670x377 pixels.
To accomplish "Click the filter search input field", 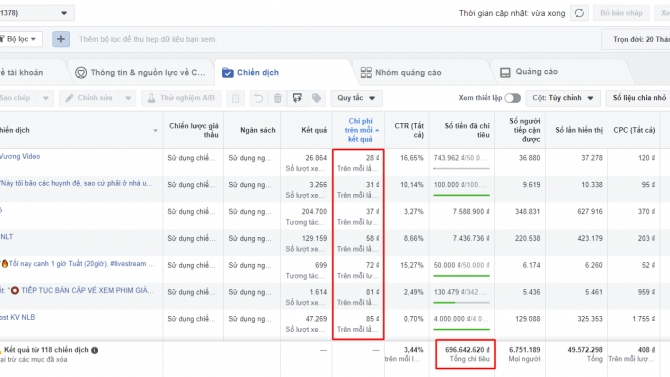I will [x=336, y=39].
